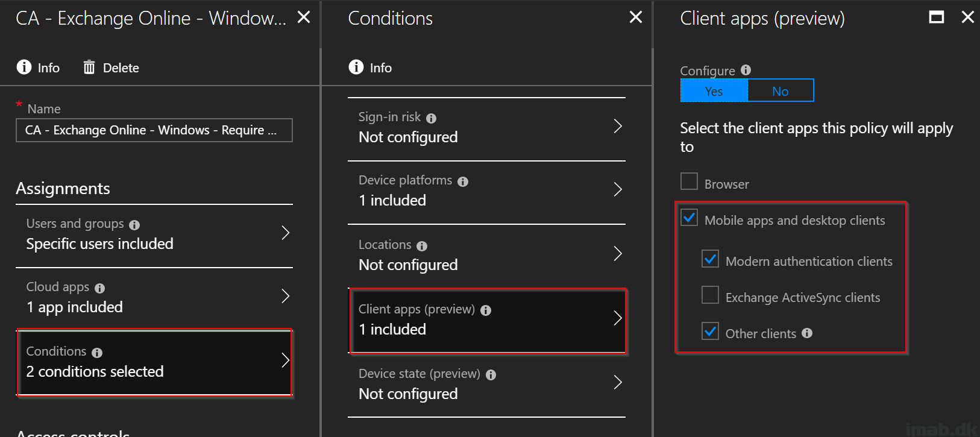Click info tooltip icon beside Device platforms
The image size is (980, 437).
point(463,181)
